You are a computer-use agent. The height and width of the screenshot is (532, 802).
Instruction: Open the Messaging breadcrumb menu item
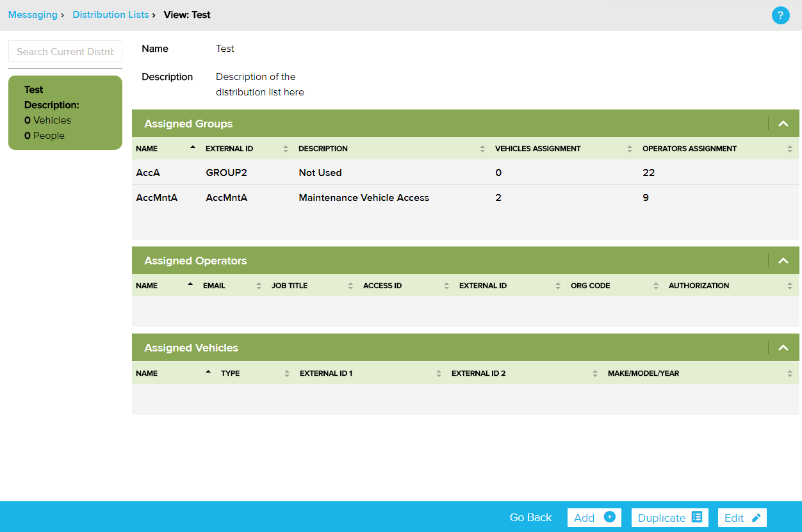33,15
